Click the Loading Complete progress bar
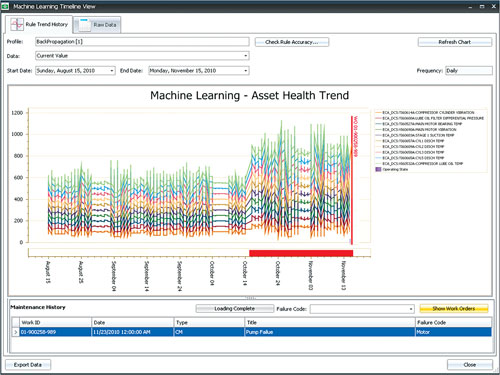The width and height of the screenshot is (500, 375). 235,309
